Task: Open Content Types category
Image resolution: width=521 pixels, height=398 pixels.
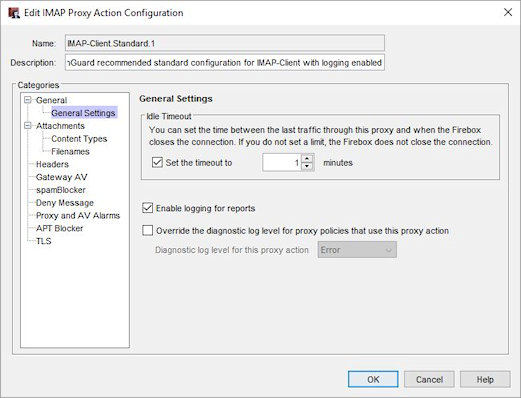Action: pyautogui.click(x=79, y=139)
